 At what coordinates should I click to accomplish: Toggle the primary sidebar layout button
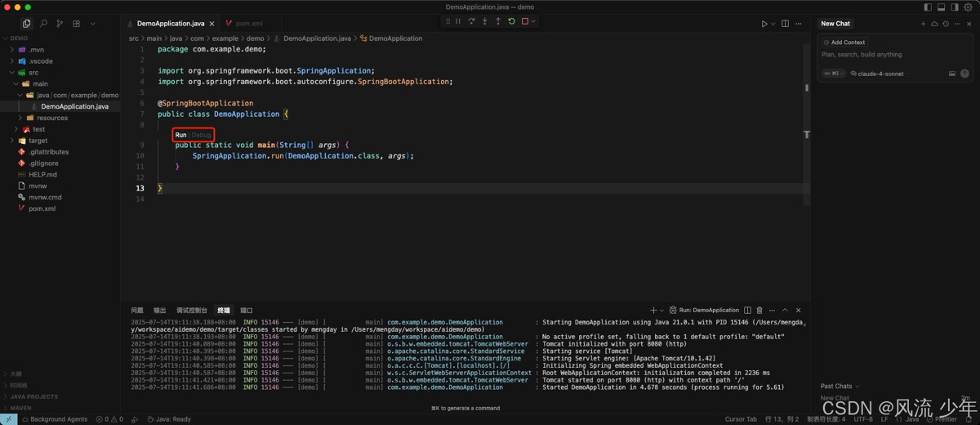click(928, 7)
